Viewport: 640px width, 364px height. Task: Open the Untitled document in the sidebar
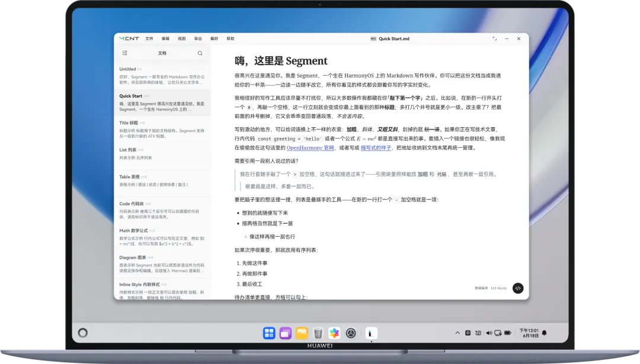pos(162,75)
